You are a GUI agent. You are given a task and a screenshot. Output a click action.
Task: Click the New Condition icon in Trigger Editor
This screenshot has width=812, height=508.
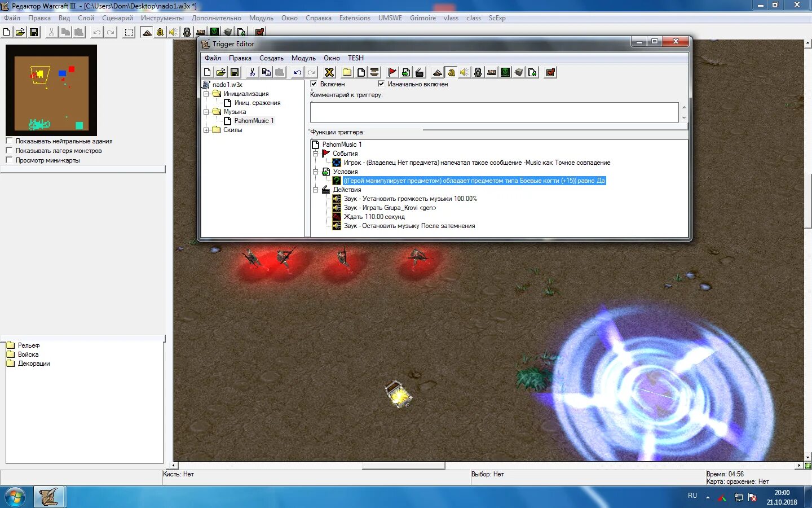pos(406,72)
